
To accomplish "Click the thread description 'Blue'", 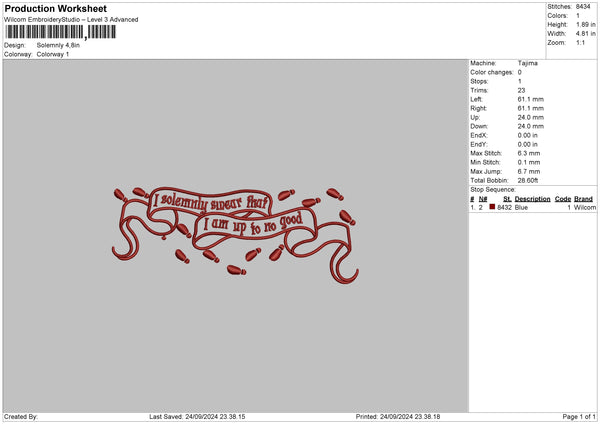I will (x=521, y=207).
